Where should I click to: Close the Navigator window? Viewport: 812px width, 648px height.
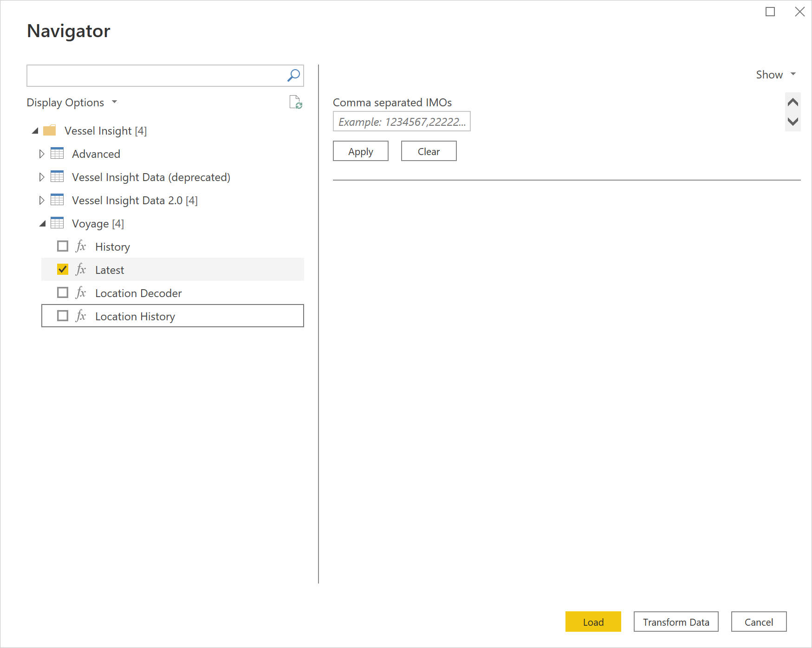coord(799,12)
